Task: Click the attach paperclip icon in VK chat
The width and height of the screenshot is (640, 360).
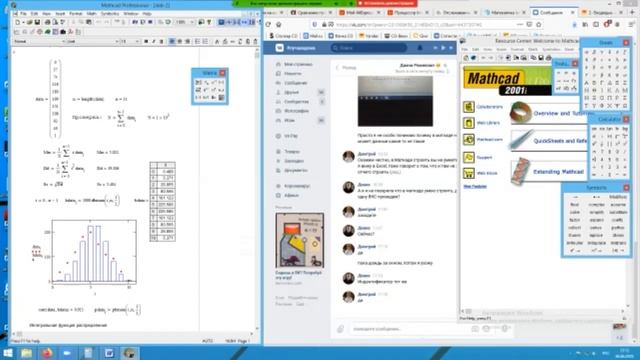Action: [340, 329]
